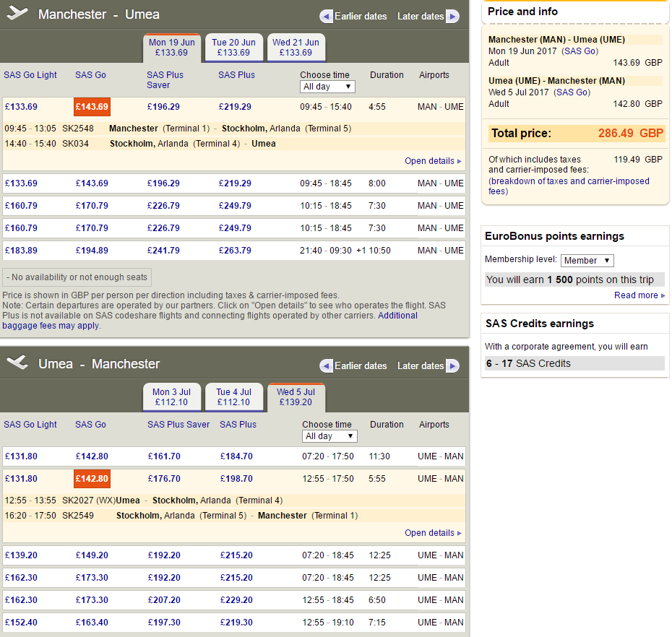Select £149.20 SAS Go on 07:20 - 18:45 return
This screenshot has height=637, width=672.
[x=92, y=555]
